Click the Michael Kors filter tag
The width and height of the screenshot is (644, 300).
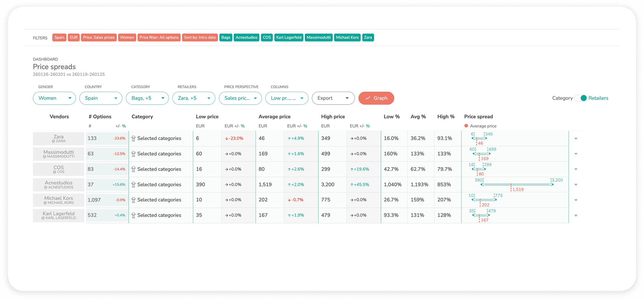347,37
